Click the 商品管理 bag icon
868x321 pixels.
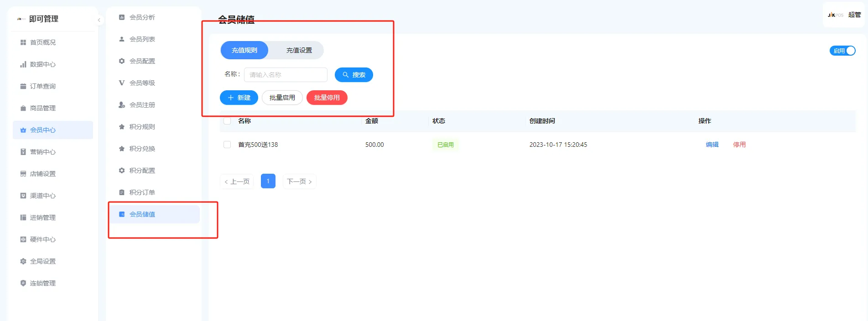[x=23, y=108]
